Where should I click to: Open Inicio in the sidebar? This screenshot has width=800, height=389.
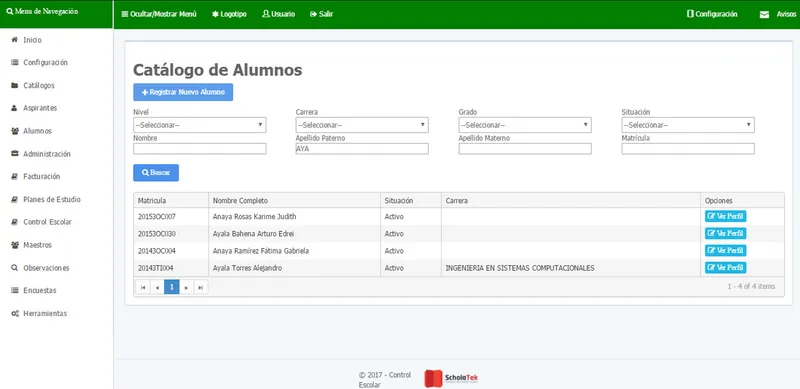coord(32,40)
